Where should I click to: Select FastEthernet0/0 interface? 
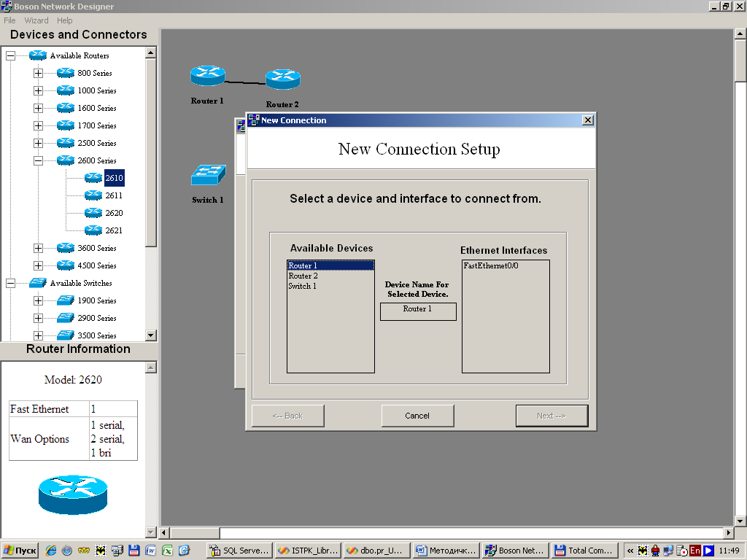506,265
